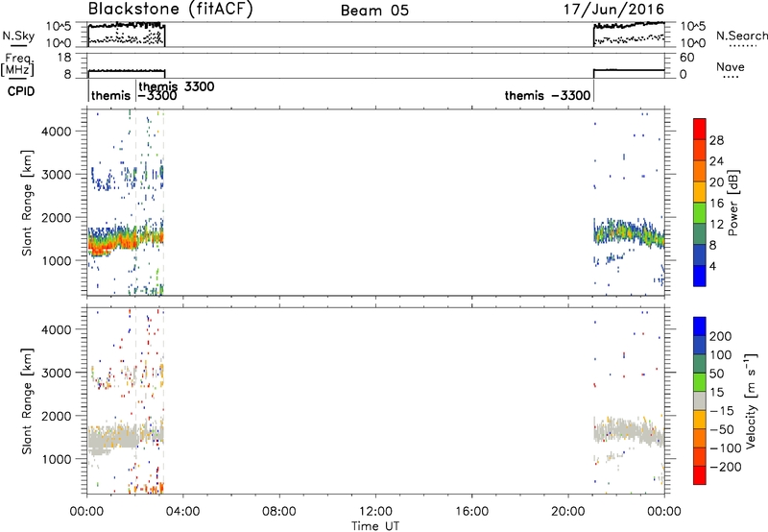The width and height of the screenshot is (768, 532).
Task: Click the 'Beam 05' heading
Action: pyautogui.click(x=374, y=11)
